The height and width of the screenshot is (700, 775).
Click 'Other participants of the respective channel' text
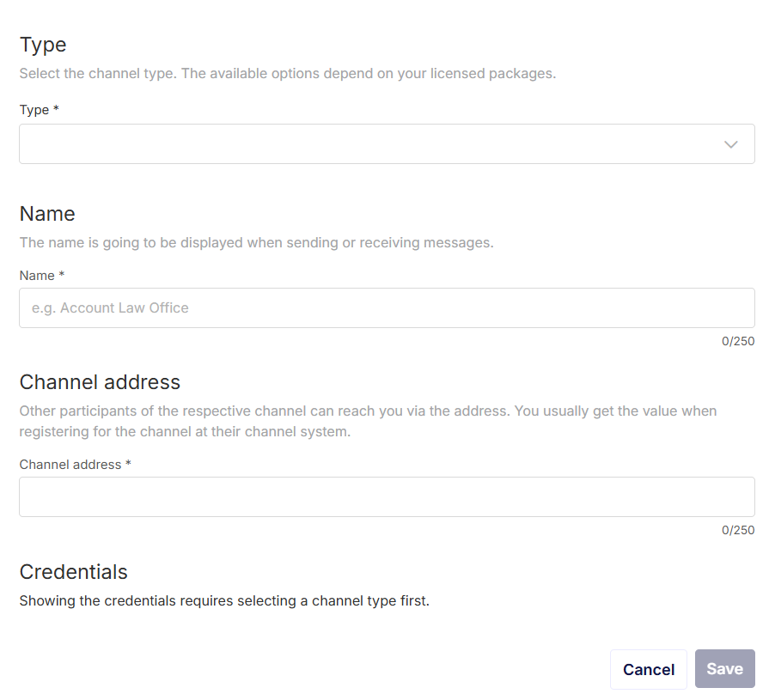pyautogui.click(x=368, y=422)
